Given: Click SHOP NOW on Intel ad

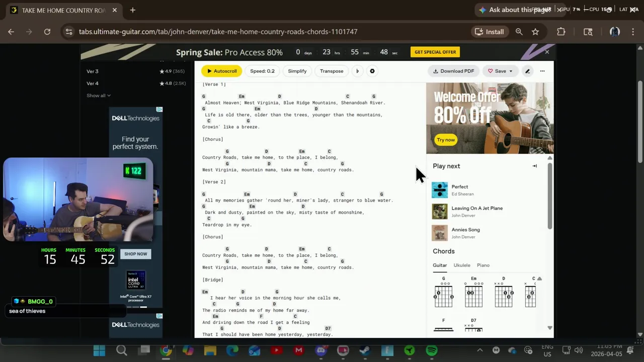Looking at the screenshot, I should coord(136,254).
